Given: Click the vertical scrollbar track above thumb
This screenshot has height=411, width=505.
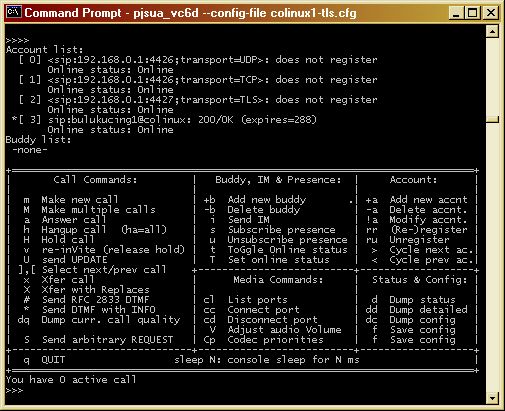Looking at the screenshot, I should pos(492,77).
